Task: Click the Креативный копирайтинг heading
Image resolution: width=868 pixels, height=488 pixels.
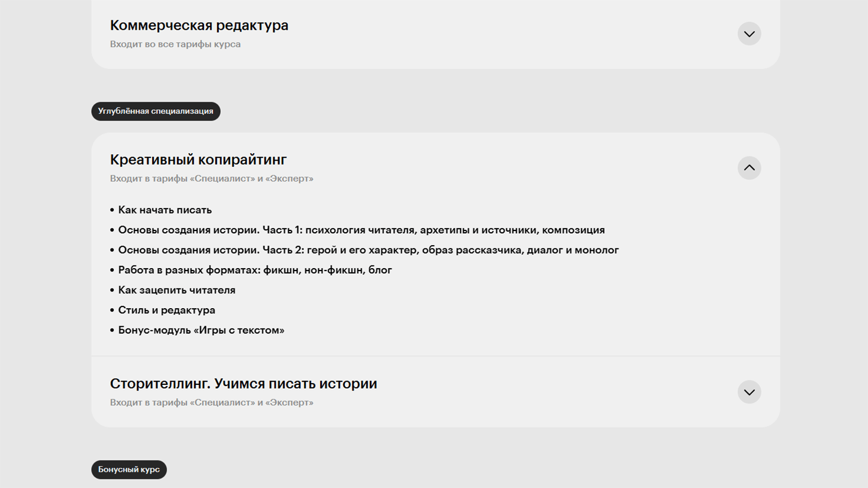Action: [198, 159]
